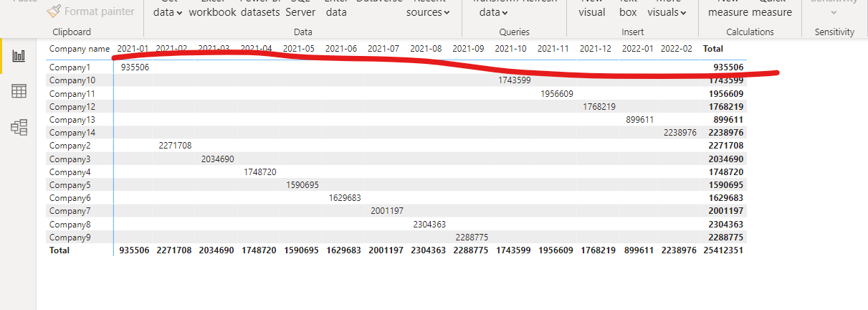Select the 2021-08 column header

426,49
